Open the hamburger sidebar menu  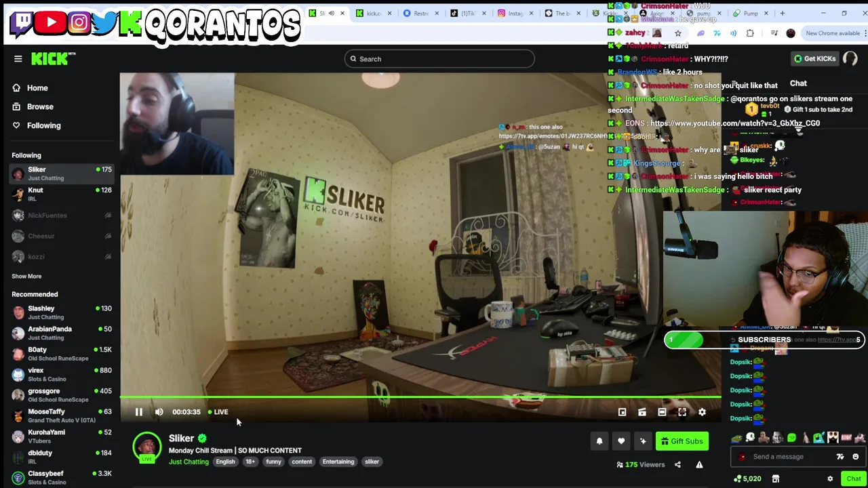pos(18,59)
